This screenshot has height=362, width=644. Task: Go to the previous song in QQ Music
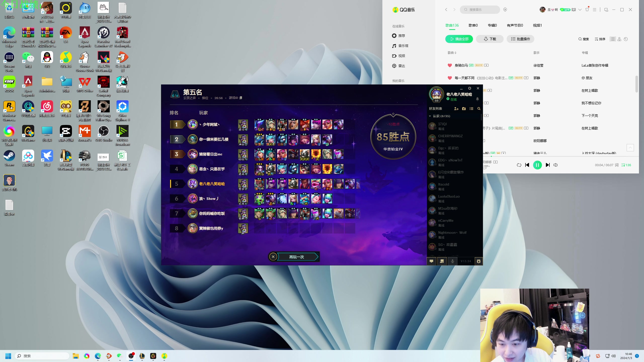[527, 165]
